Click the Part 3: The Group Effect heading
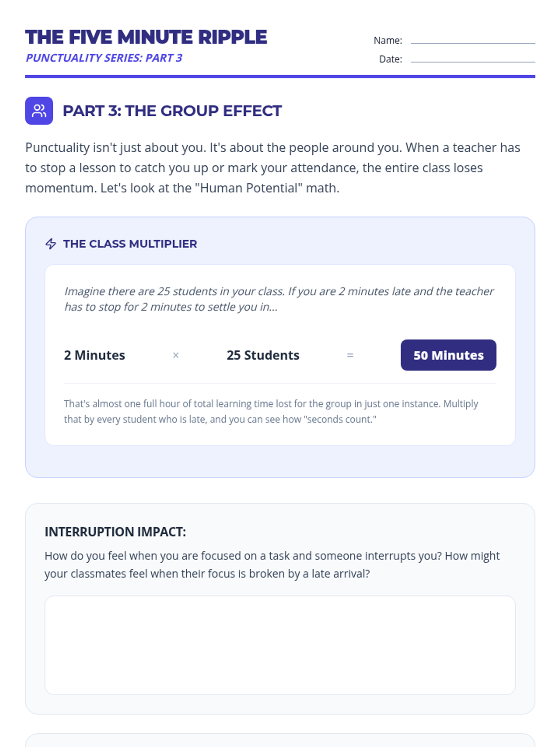Viewport: 560px width, 747px height. [x=172, y=111]
